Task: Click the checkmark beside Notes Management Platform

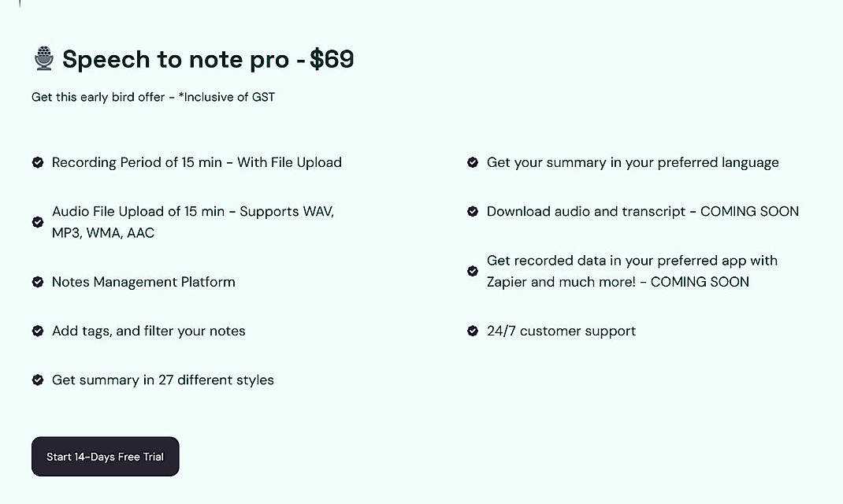Action: coord(37,281)
